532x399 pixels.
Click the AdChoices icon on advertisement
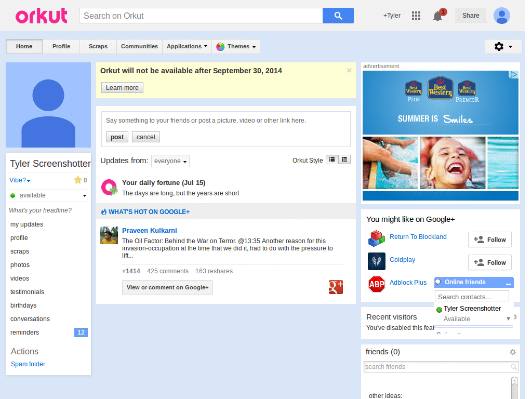514,74
